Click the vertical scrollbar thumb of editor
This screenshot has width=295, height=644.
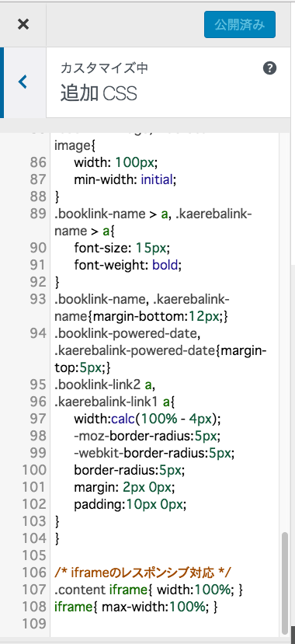pyautogui.click(x=285, y=583)
